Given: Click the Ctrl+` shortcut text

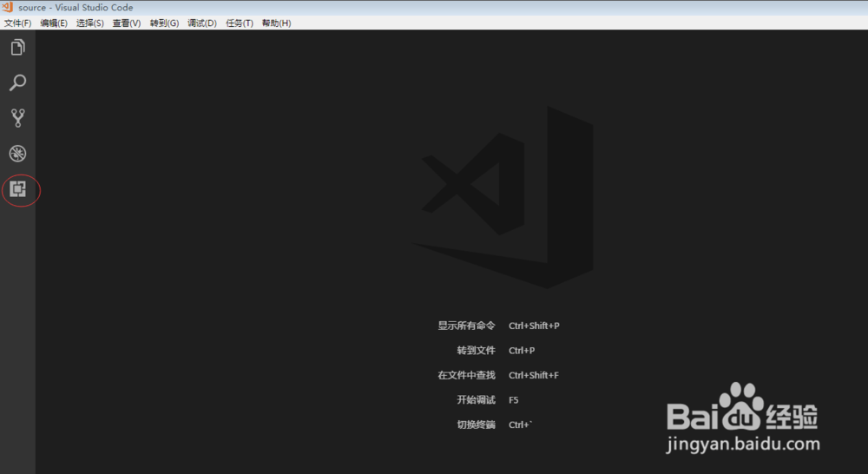Looking at the screenshot, I should [520, 425].
